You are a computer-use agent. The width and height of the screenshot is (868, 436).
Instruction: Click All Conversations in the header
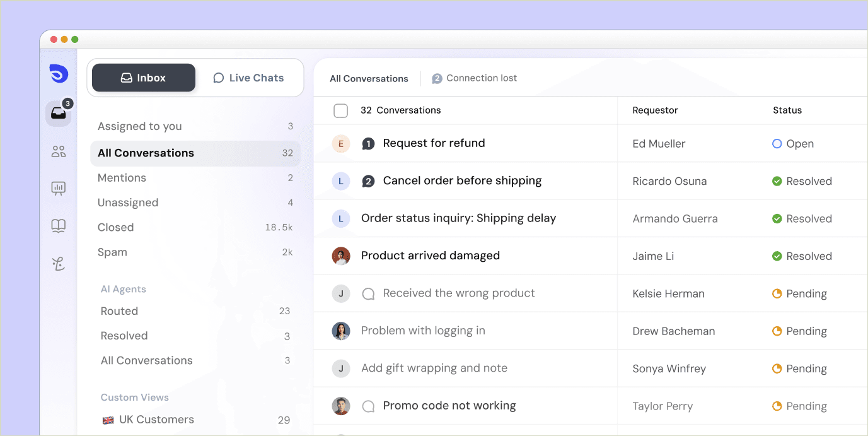pos(368,78)
